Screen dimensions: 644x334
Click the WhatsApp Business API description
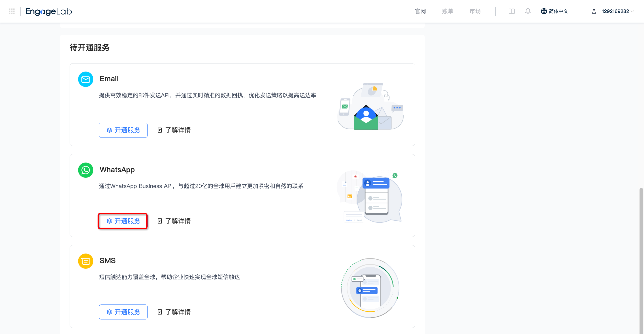201,186
